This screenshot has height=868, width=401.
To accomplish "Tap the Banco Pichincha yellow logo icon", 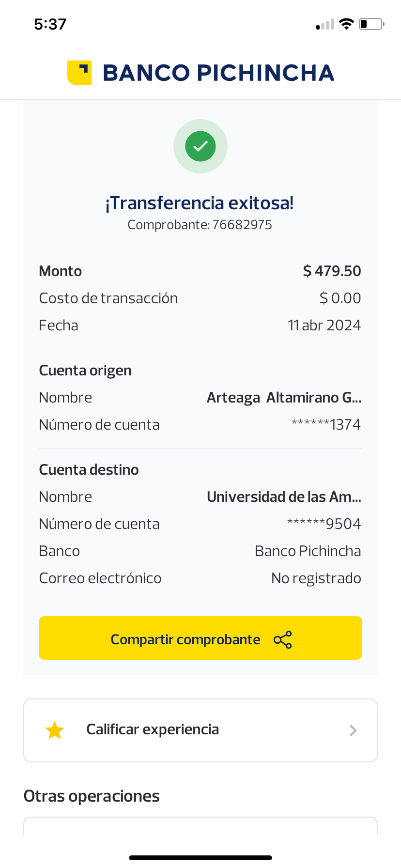I will pos(79,73).
